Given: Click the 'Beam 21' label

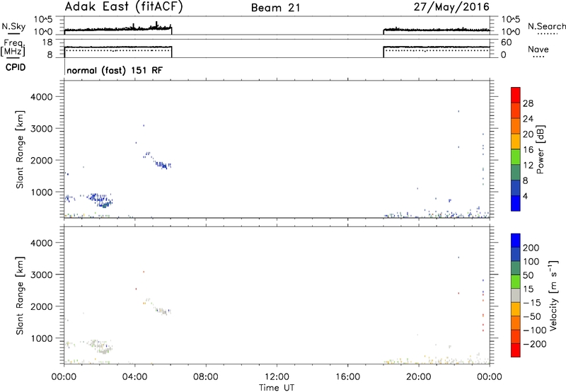Looking at the screenshot, I should coord(276,8).
